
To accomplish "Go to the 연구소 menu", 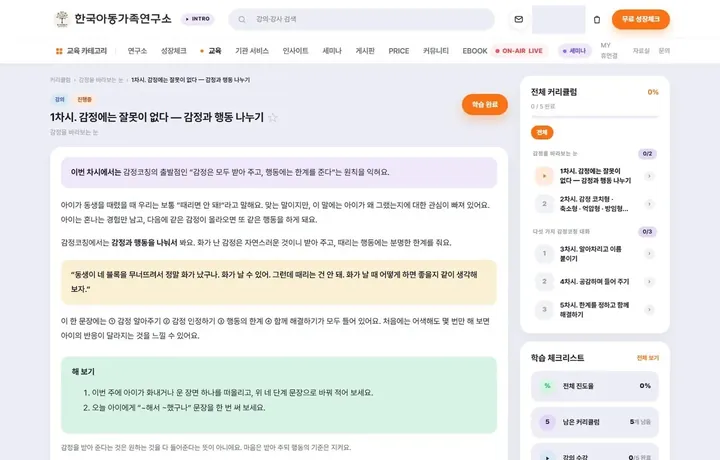I will point(137,51).
